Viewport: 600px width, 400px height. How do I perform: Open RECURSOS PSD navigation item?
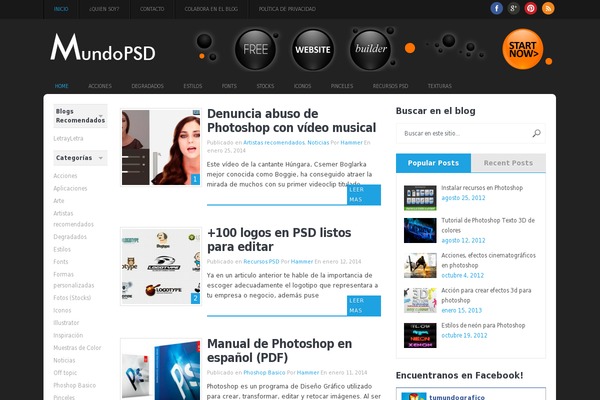(x=390, y=86)
